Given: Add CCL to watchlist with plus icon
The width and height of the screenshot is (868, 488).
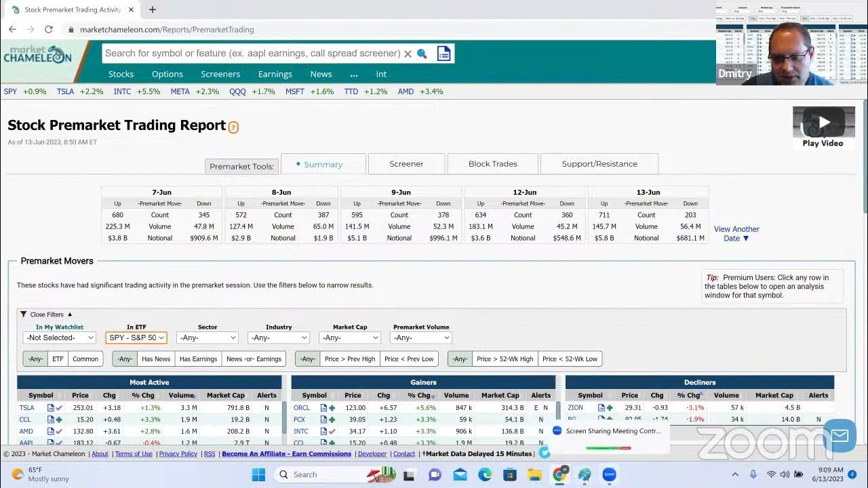Looking at the screenshot, I should (x=59, y=420).
